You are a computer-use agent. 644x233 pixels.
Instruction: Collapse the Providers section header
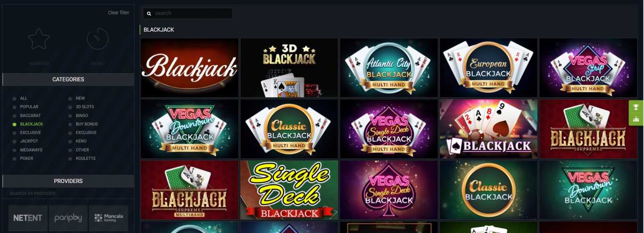click(x=68, y=181)
